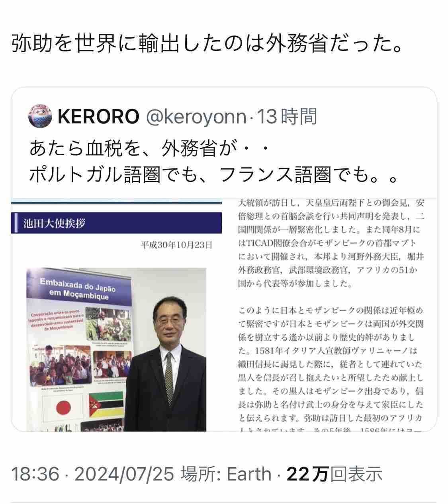Open the 18:36 tweet time

tap(35, 474)
